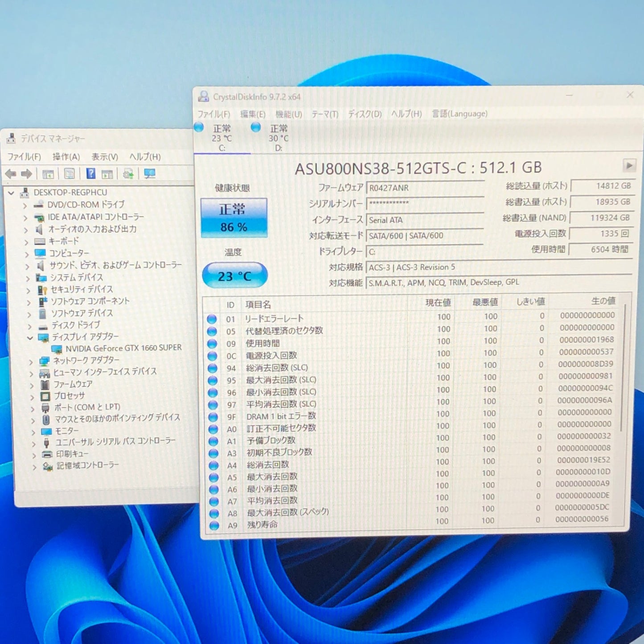This screenshot has height=644, width=644.
Task: Click the 項目名 column header
Action: point(258,305)
